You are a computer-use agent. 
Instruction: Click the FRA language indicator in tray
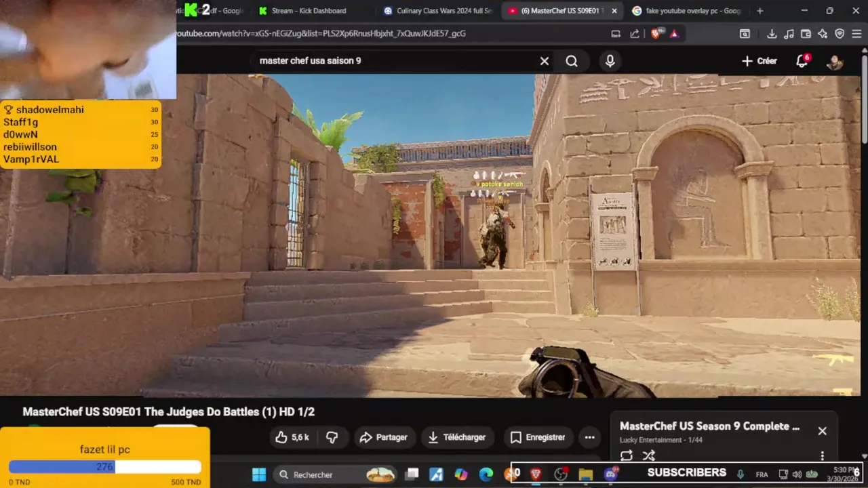[x=762, y=474]
